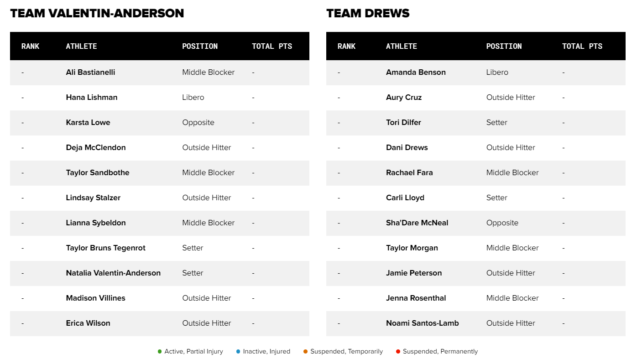Screen dimensions: 637x364
Task: Click ATHLETE column header in Team Drews
Action: pyautogui.click(x=402, y=46)
